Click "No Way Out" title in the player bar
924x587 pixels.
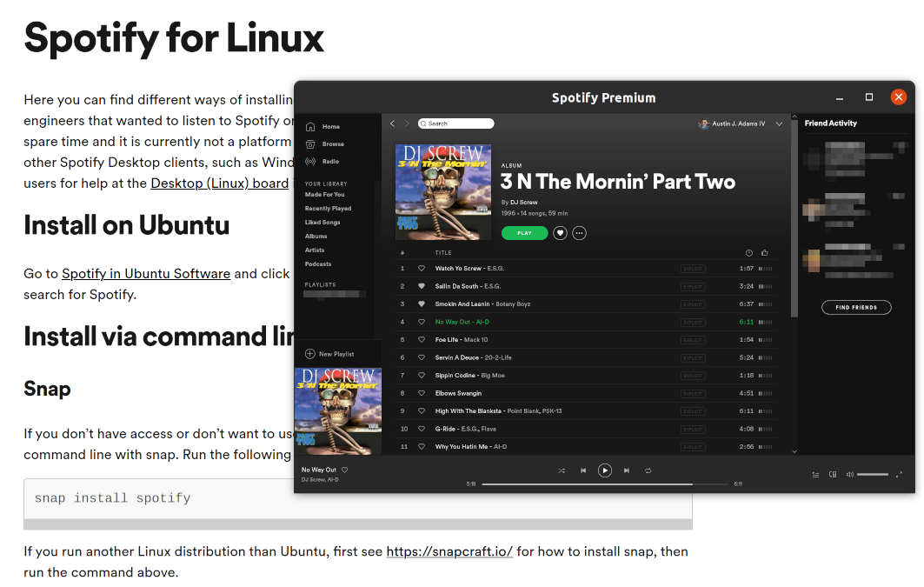tap(319, 470)
